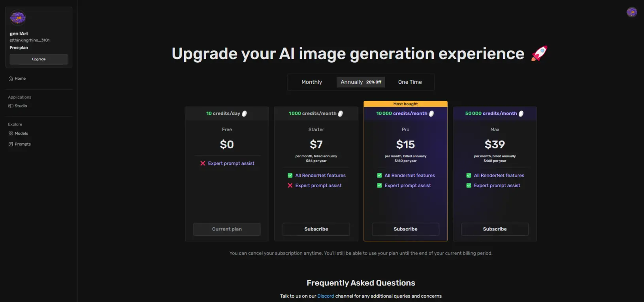Click the profile avatar in top-right corner
Image resolution: width=644 pixels, height=302 pixels.
[632, 12]
